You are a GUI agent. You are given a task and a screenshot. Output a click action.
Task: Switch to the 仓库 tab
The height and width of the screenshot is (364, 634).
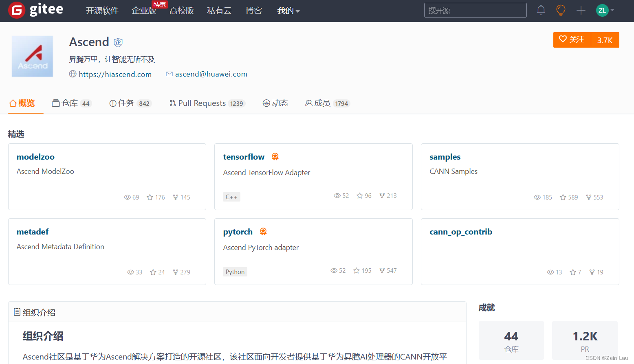coord(72,103)
